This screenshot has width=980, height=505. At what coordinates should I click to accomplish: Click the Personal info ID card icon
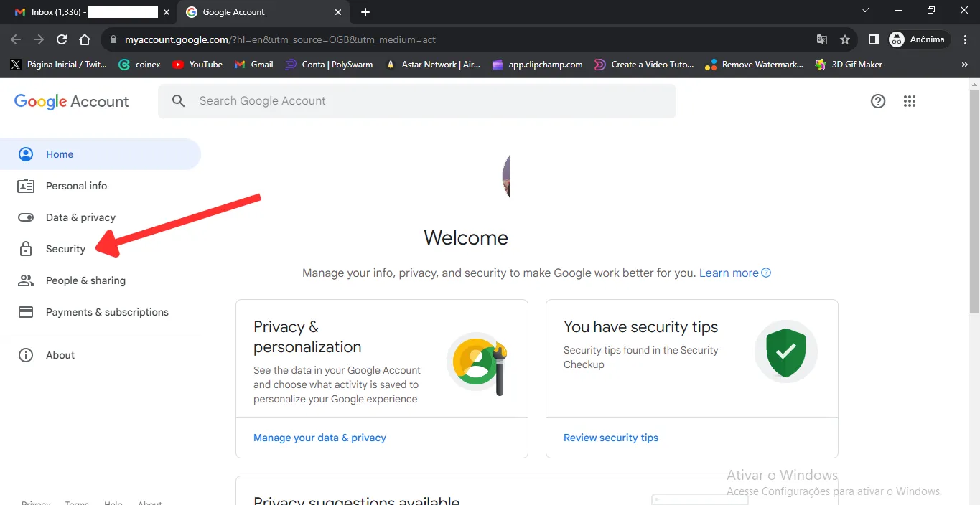point(26,186)
